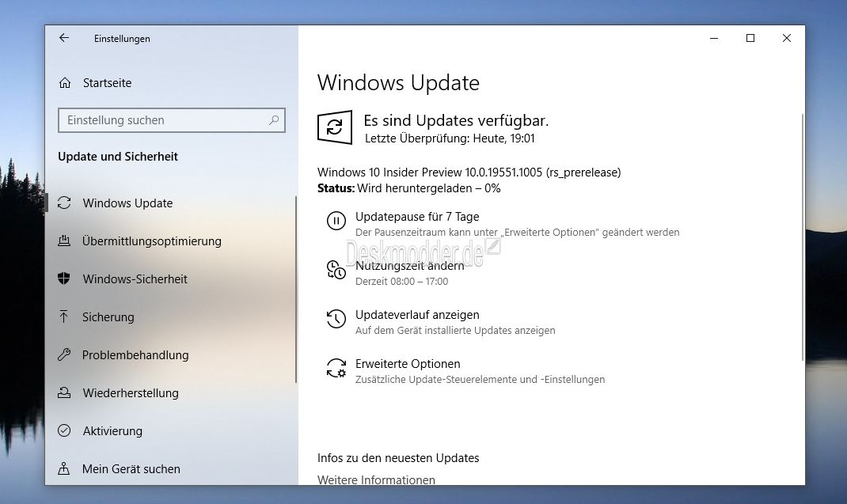847x504 pixels.
Task: Click the Windows-Sicherheit shield icon
Action: (64, 279)
